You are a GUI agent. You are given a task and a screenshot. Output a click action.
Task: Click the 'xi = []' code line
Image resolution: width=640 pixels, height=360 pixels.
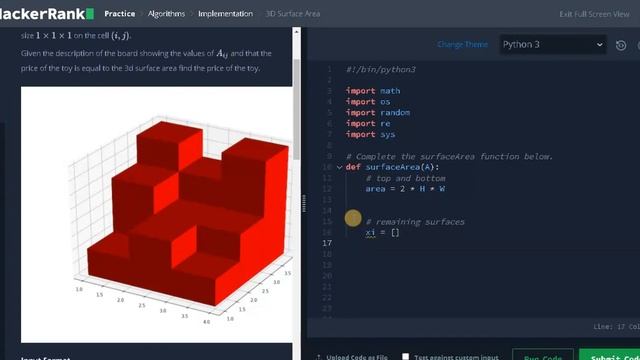pos(382,232)
